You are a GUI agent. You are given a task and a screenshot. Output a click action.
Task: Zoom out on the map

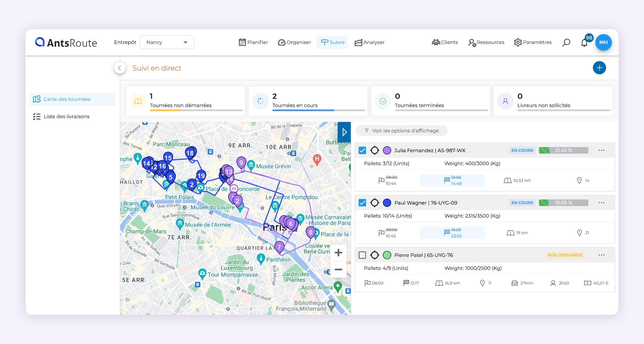coord(338,269)
